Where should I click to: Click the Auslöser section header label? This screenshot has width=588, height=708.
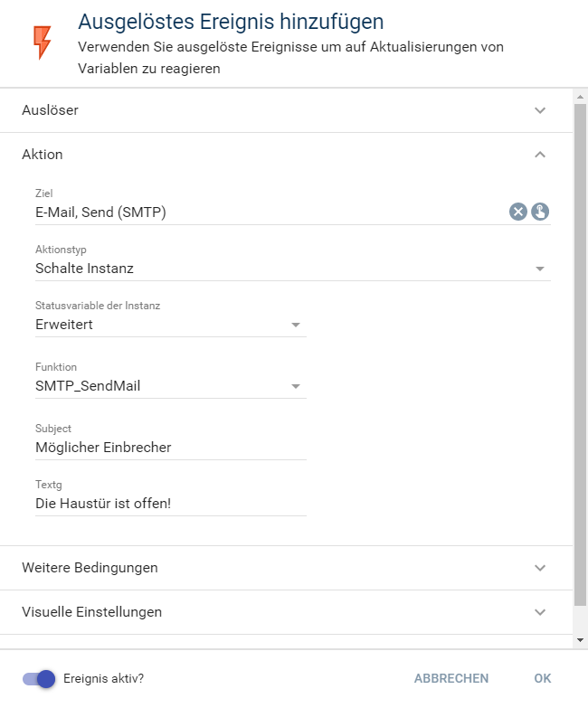tap(50, 110)
